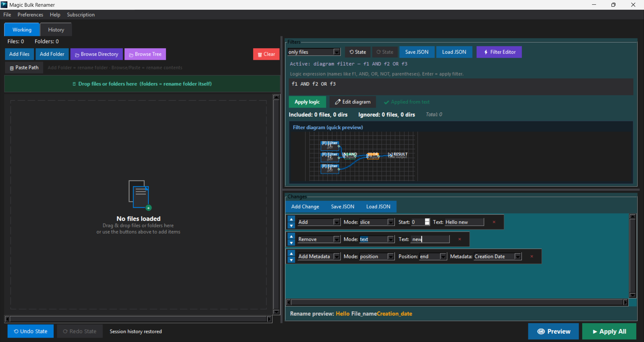The image size is (644, 342).
Task: Click Browse Directory button
Action: click(97, 54)
